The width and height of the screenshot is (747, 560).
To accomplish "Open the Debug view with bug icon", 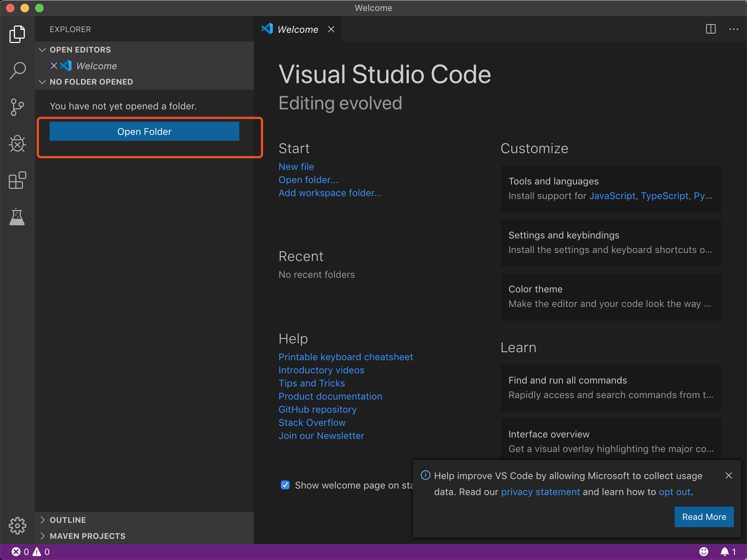I will (x=17, y=144).
